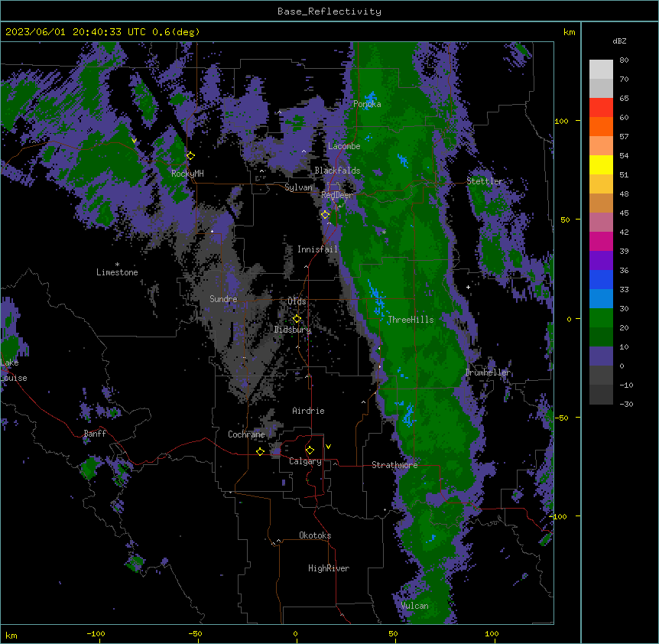Select the bright blue 33-36 dBZ legend band

601,279
